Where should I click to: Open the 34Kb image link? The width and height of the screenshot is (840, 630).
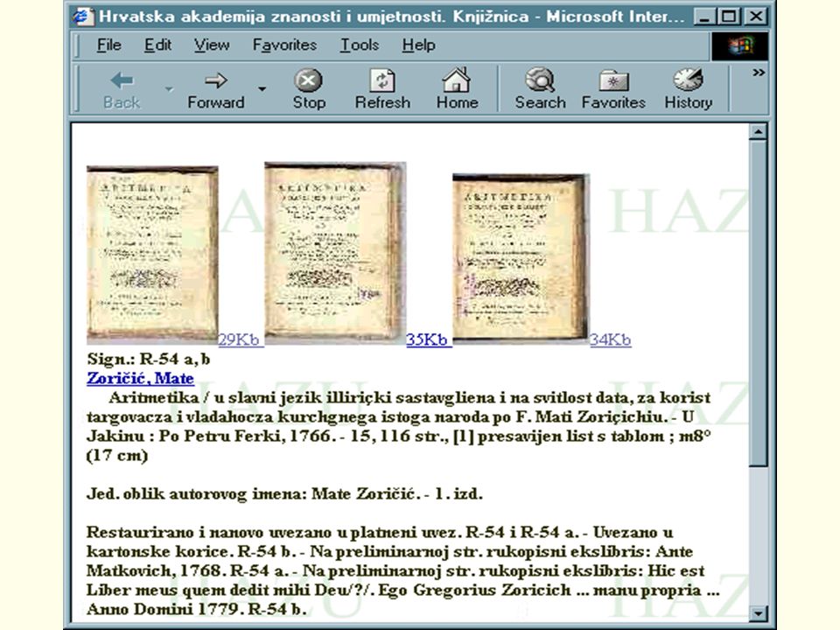tap(611, 339)
